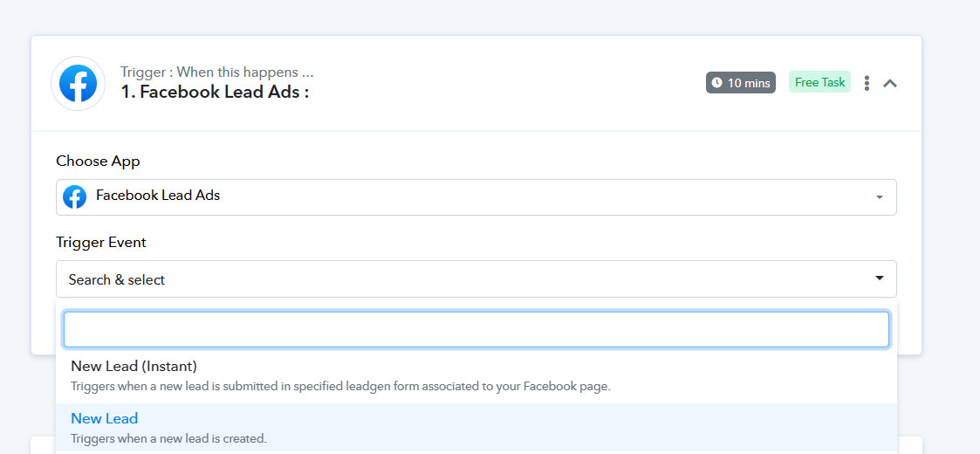Click the leadgen form description under New Lead (Instant)
Image resolution: width=980 pixels, height=454 pixels.
(x=340, y=387)
